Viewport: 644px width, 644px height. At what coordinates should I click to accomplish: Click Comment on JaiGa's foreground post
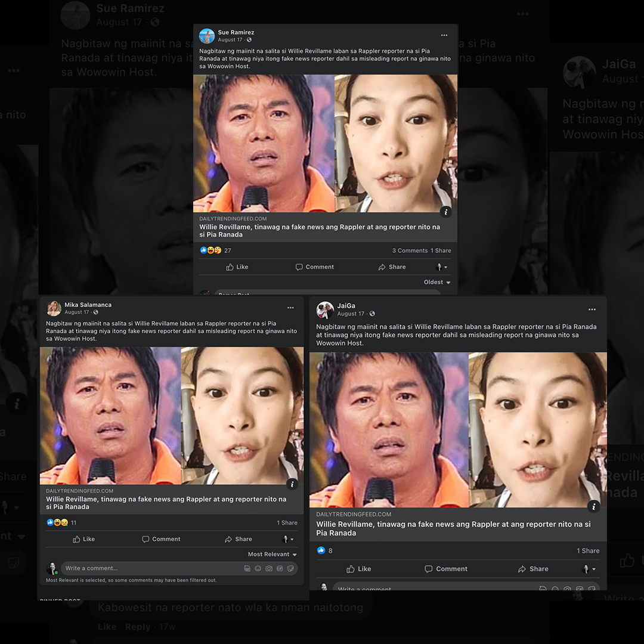point(445,569)
